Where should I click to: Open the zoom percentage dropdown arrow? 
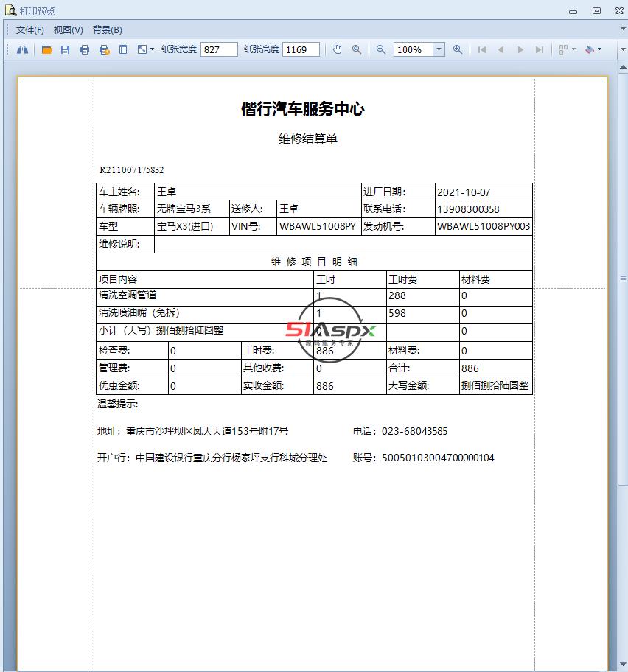coord(439,49)
